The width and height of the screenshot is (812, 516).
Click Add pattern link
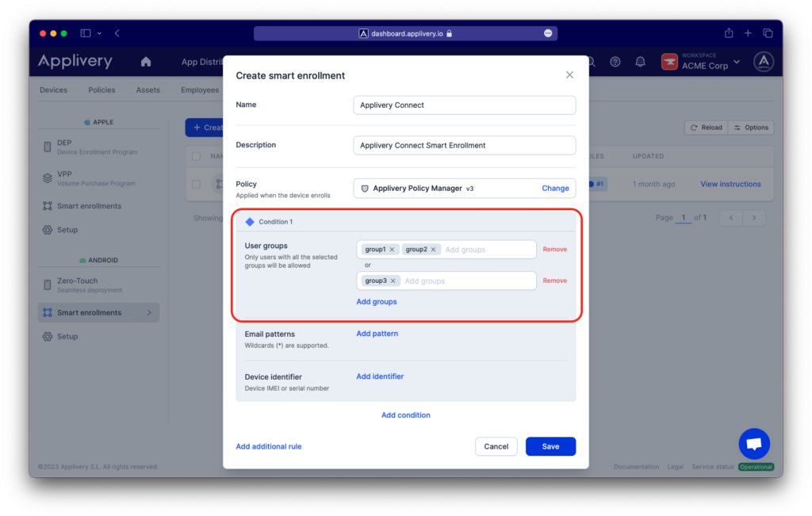click(377, 334)
